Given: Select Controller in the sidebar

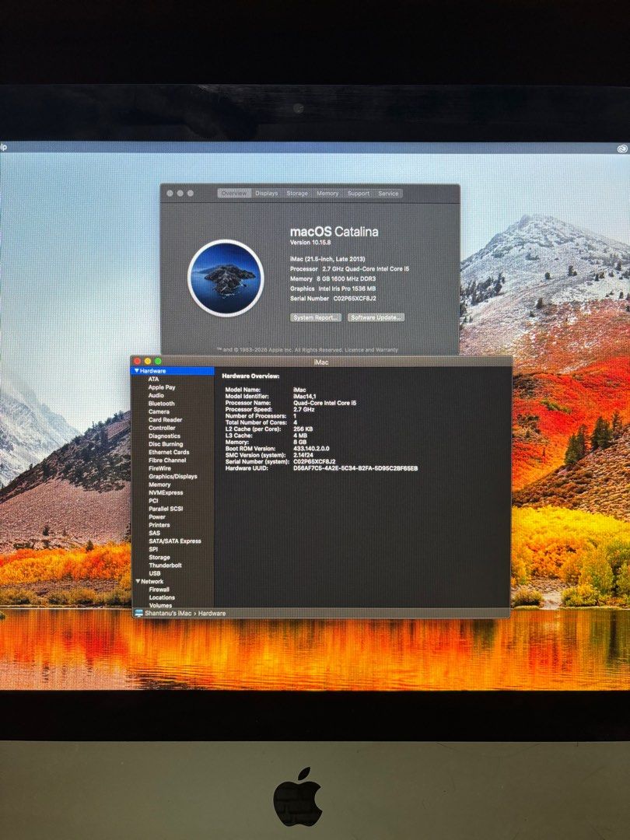Looking at the screenshot, I should (x=163, y=428).
